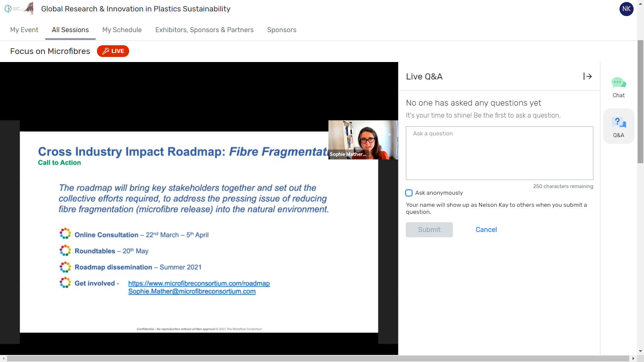Click the Focus on Microfibres session title
This screenshot has width=644, height=362.
50,51
